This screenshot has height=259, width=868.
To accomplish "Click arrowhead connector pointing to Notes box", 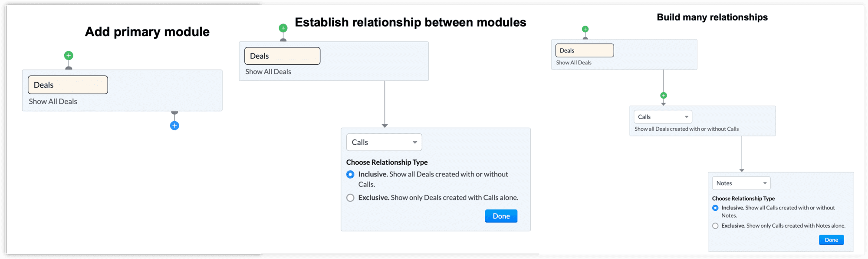I will click(x=742, y=170).
